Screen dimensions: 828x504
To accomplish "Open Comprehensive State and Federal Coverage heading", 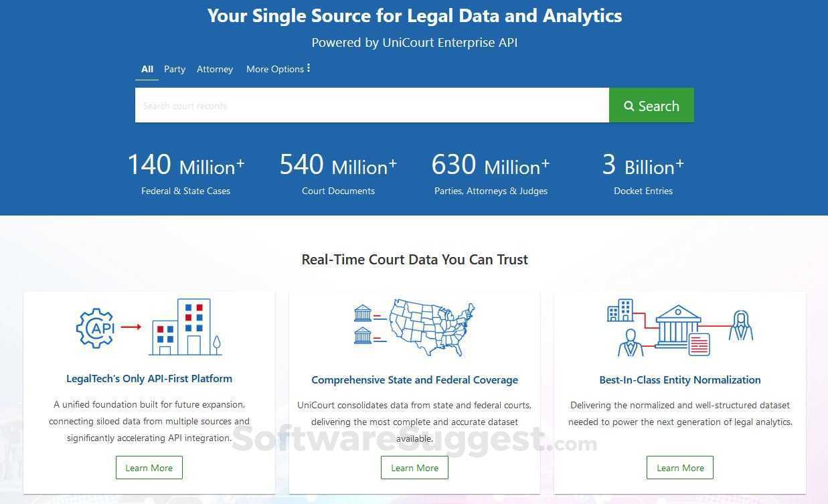I will tap(414, 380).
